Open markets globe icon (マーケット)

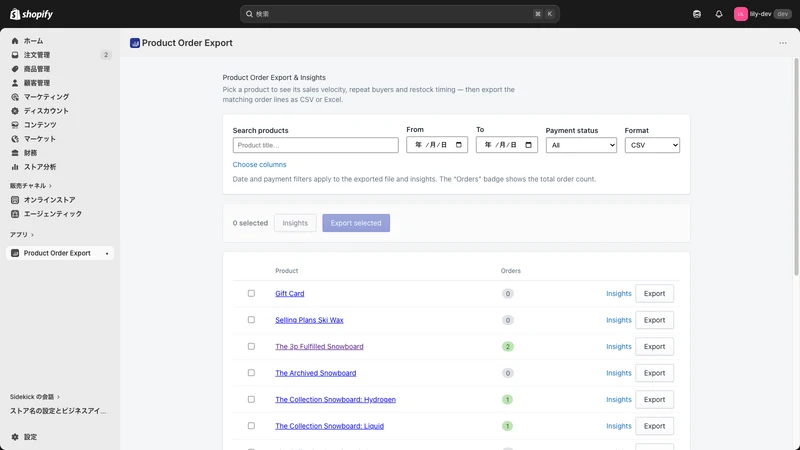pos(15,139)
